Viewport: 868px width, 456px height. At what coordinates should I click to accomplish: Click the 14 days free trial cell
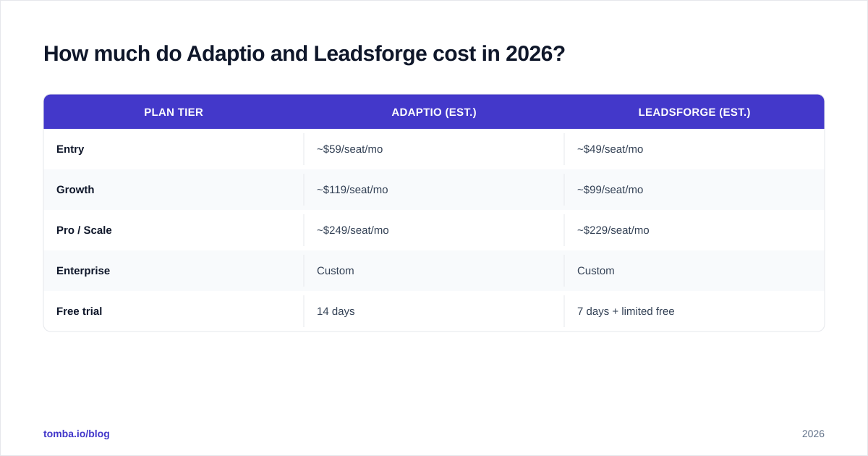click(336, 311)
